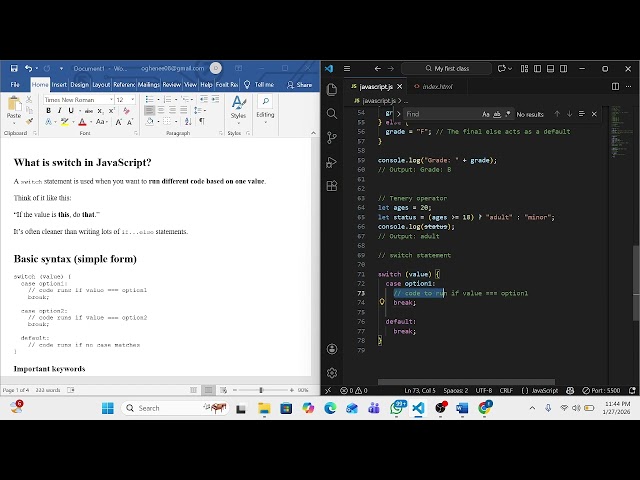Toggle Use Regular Expression in find widget
Viewport: 640px width, 480px height.
[508, 114]
